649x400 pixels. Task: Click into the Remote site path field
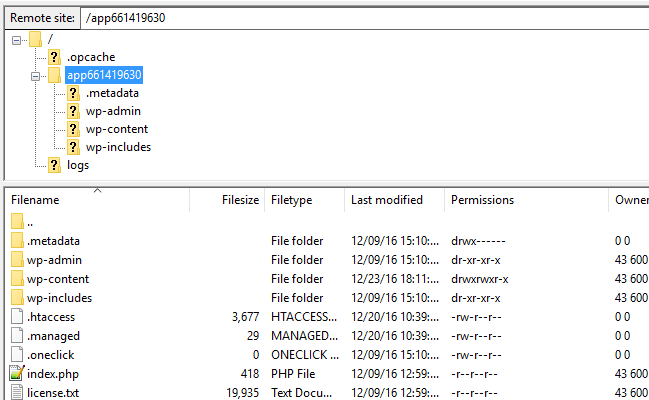coord(365,18)
